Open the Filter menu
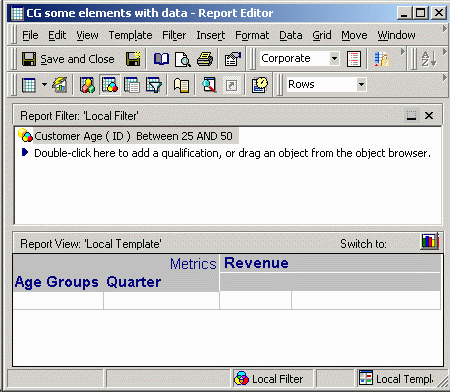The image size is (450, 392). [x=174, y=35]
